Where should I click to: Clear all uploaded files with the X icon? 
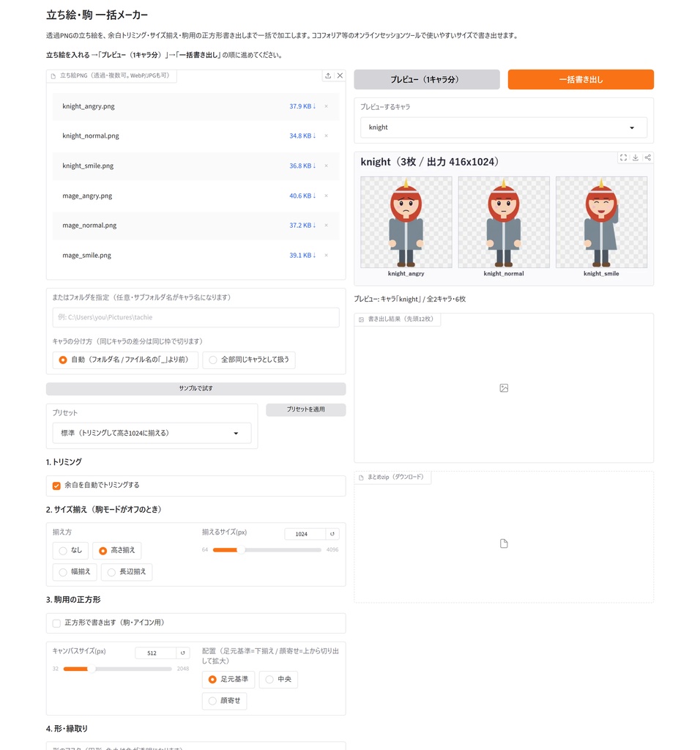[x=340, y=75]
